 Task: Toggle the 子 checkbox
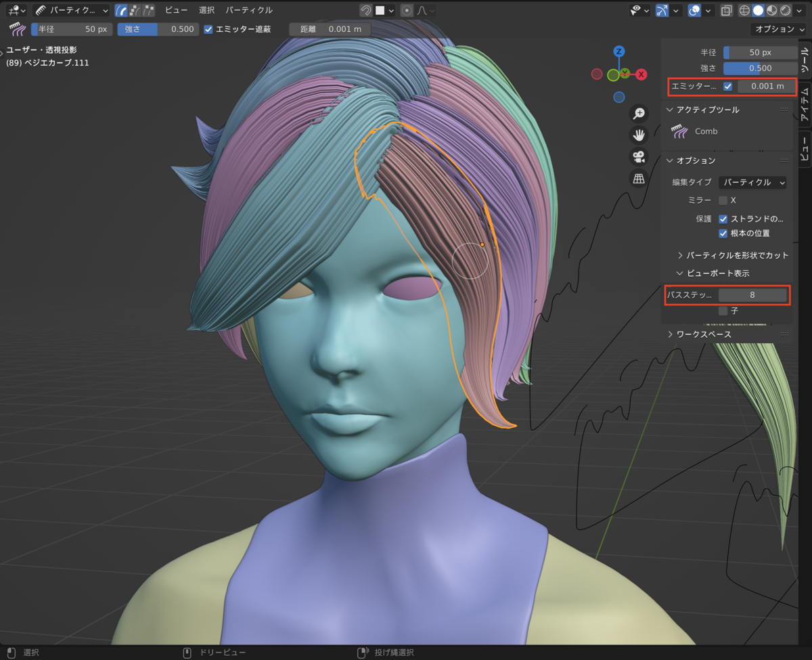723,311
